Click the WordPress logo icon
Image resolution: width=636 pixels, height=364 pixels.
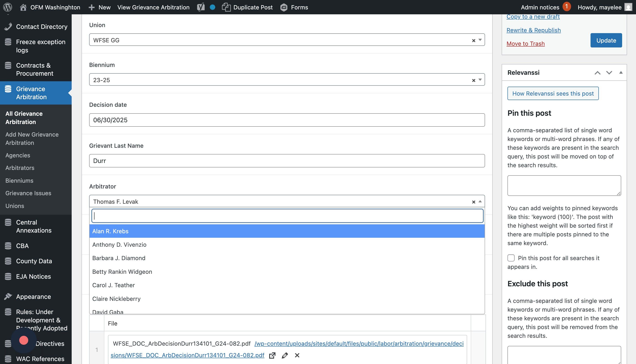[x=8, y=7]
